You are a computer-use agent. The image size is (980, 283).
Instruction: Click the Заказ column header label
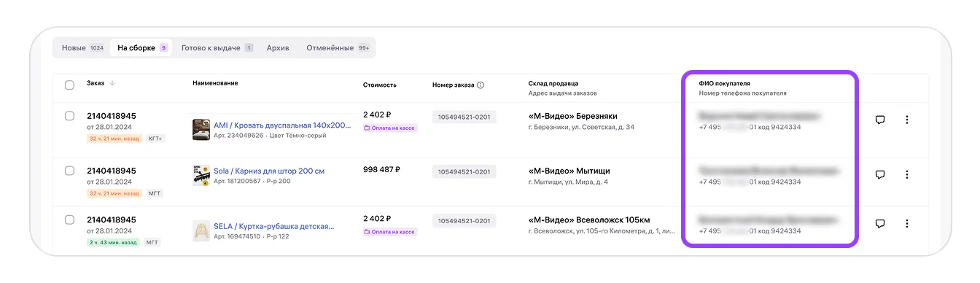point(96,83)
